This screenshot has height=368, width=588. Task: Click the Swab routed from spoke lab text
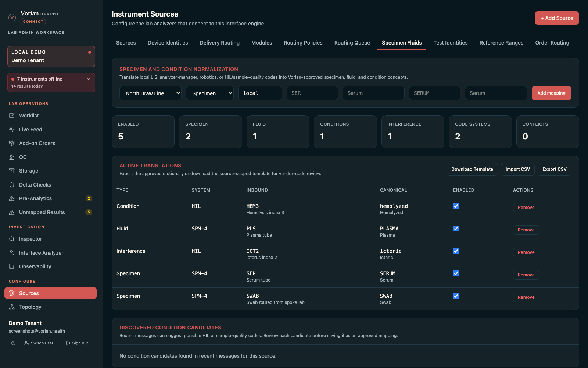coord(276,302)
